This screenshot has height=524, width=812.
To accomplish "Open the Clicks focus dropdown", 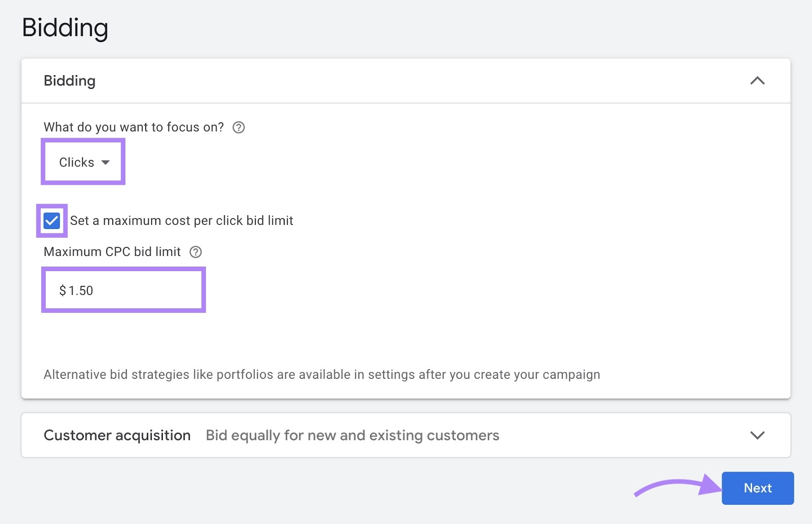I will point(83,162).
